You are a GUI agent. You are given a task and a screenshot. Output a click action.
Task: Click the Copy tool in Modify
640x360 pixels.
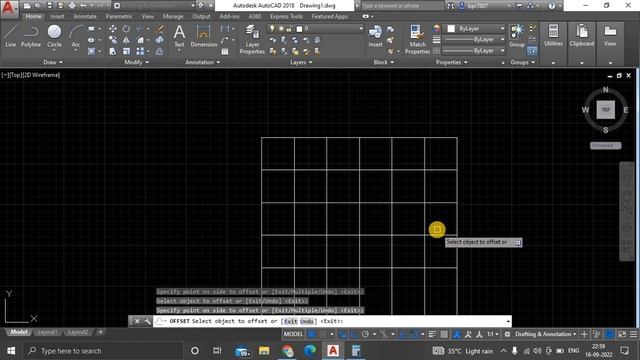113,40
